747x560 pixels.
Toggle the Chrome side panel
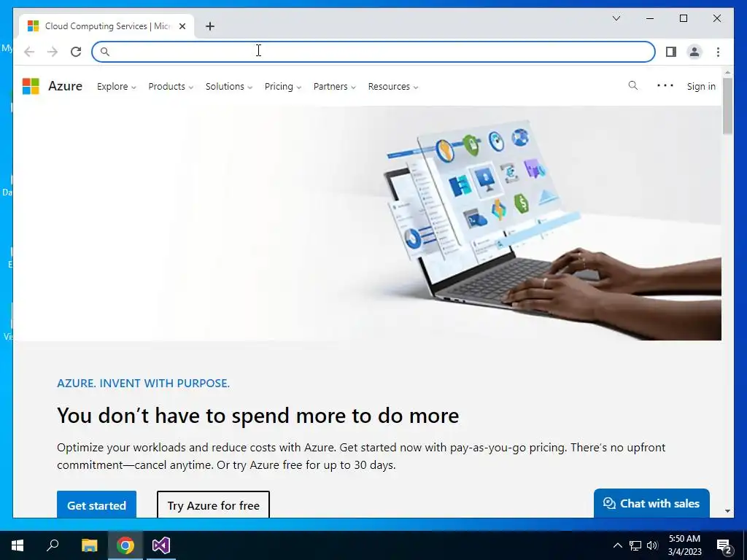coord(671,52)
